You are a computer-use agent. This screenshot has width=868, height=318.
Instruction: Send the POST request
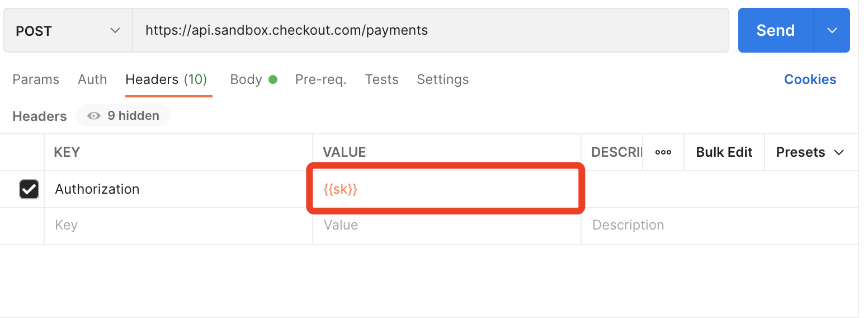776,30
